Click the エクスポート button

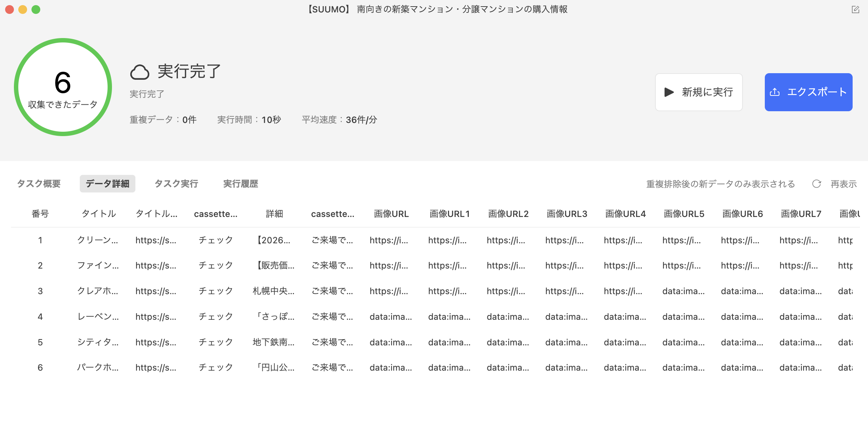(x=808, y=92)
